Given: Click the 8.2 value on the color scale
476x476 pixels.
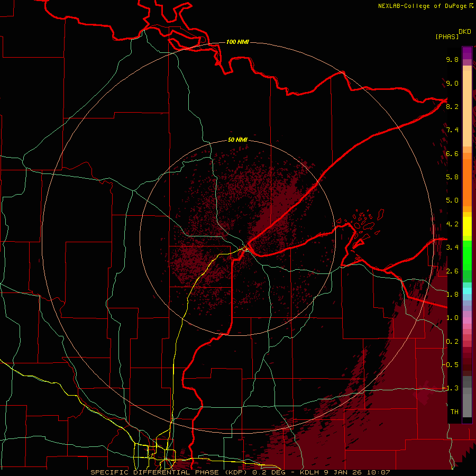Looking at the screenshot, I should [x=452, y=106].
